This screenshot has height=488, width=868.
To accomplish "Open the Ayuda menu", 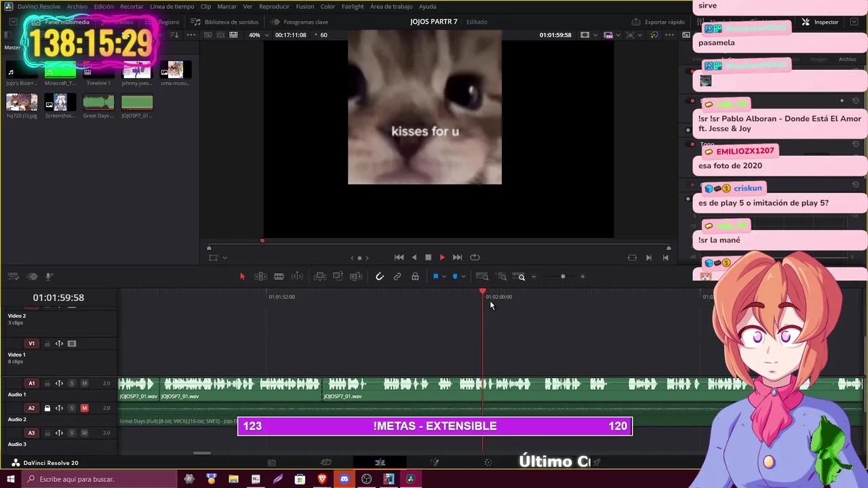I will [428, 6].
